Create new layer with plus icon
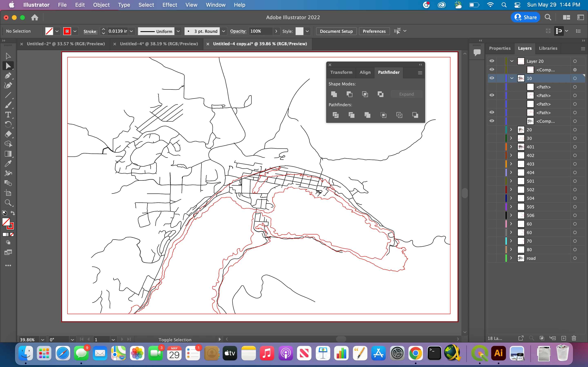 point(564,338)
